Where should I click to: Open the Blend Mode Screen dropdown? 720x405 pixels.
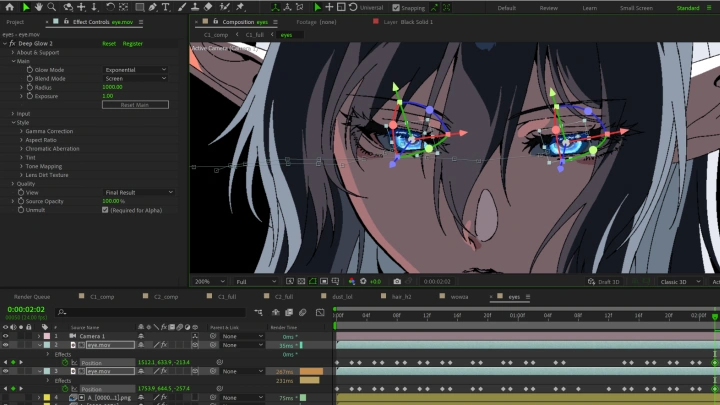point(135,79)
